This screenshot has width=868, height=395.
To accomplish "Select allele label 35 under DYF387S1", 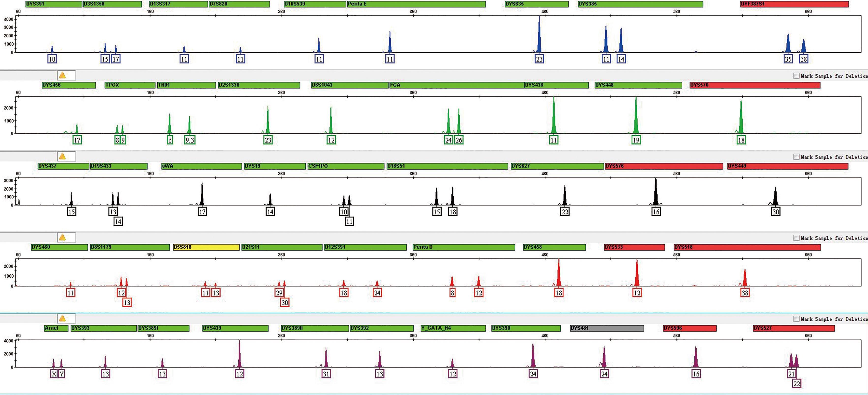I will (788, 59).
